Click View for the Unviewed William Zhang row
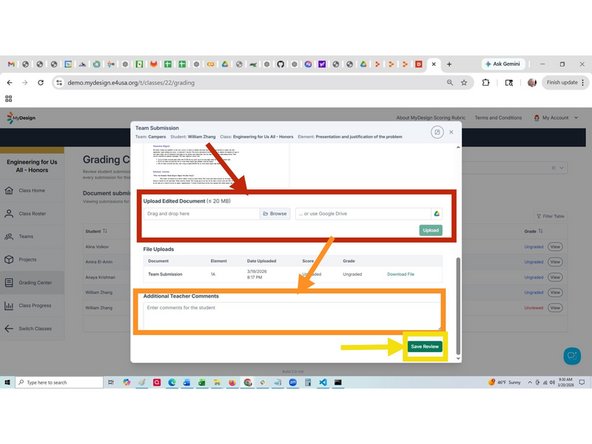The width and height of the screenshot is (592, 444). click(x=555, y=308)
